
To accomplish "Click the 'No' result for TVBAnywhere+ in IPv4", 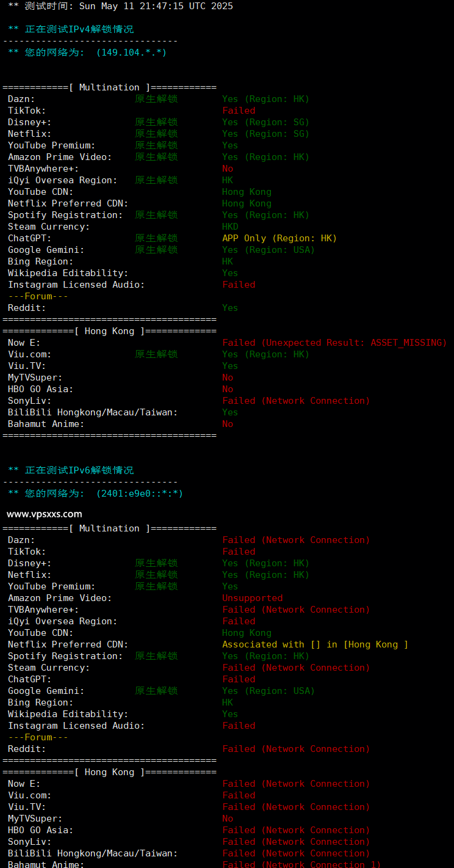I will [228, 169].
